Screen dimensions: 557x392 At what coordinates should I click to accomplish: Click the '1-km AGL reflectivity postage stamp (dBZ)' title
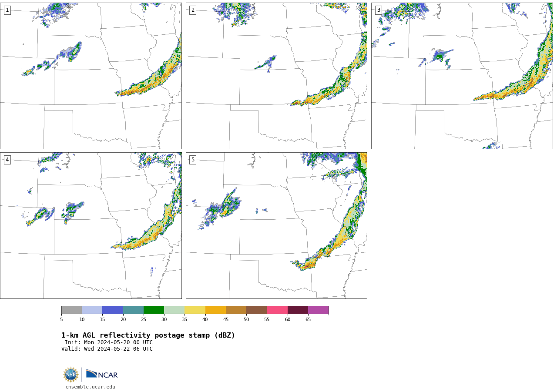148,335
